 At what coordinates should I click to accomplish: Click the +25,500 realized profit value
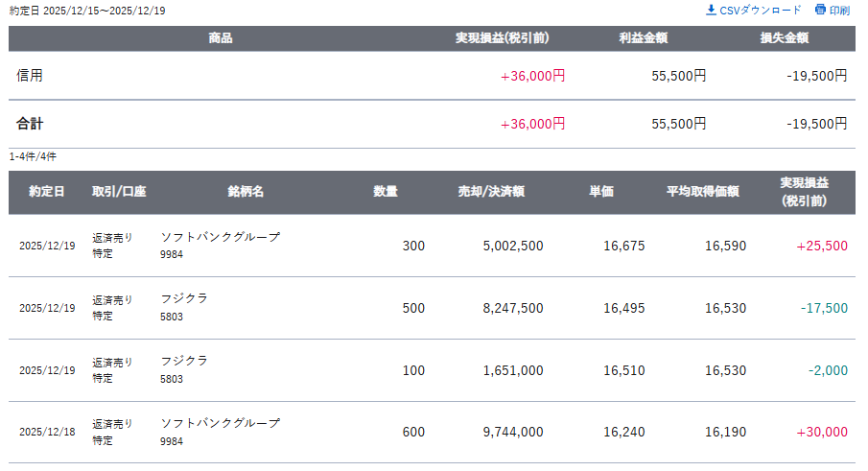[822, 246]
